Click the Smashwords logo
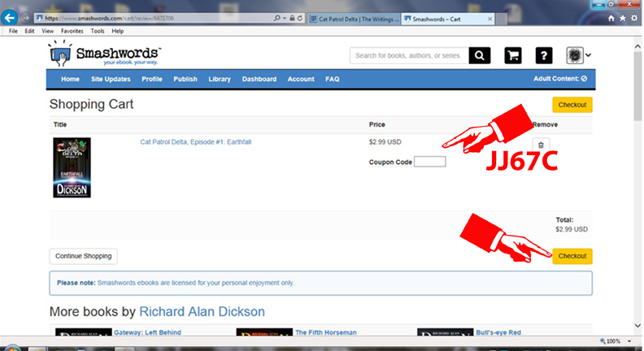 click(x=105, y=54)
